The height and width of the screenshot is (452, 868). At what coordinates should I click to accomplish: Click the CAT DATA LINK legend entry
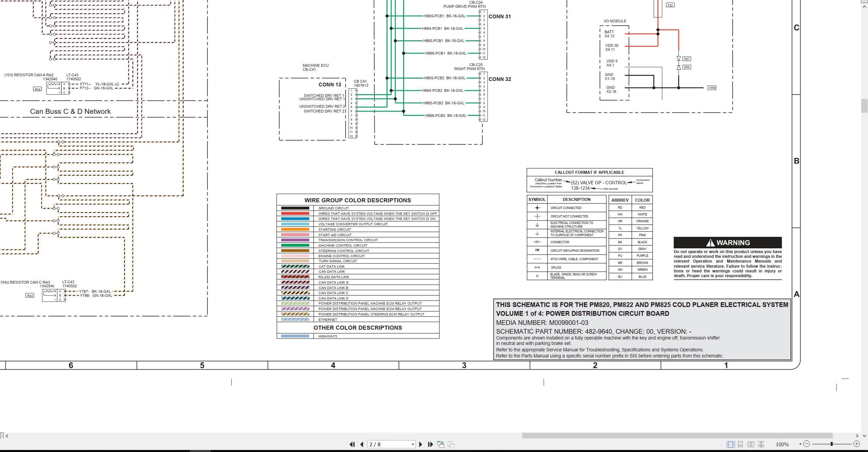coord(358,266)
